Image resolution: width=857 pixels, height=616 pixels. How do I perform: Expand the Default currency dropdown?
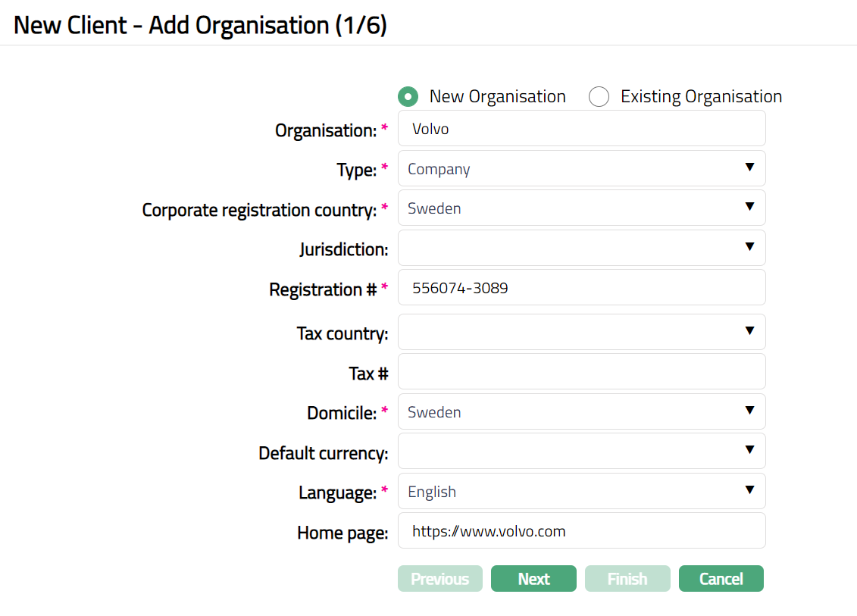pyautogui.click(x=581, y=452)
